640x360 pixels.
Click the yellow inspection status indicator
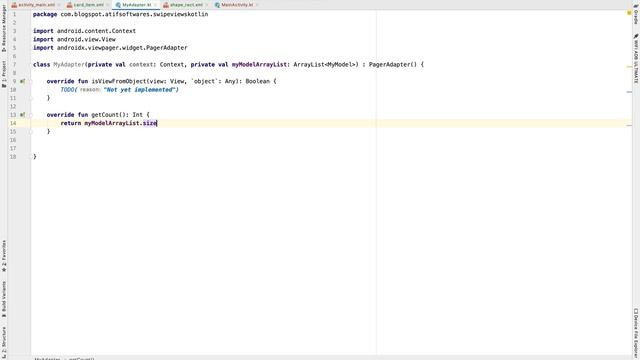point(629,13)
